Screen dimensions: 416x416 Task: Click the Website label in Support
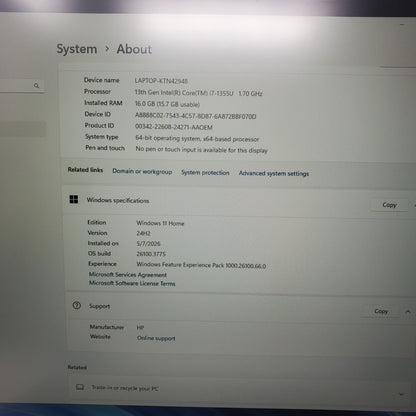click(x=100, y=337)
